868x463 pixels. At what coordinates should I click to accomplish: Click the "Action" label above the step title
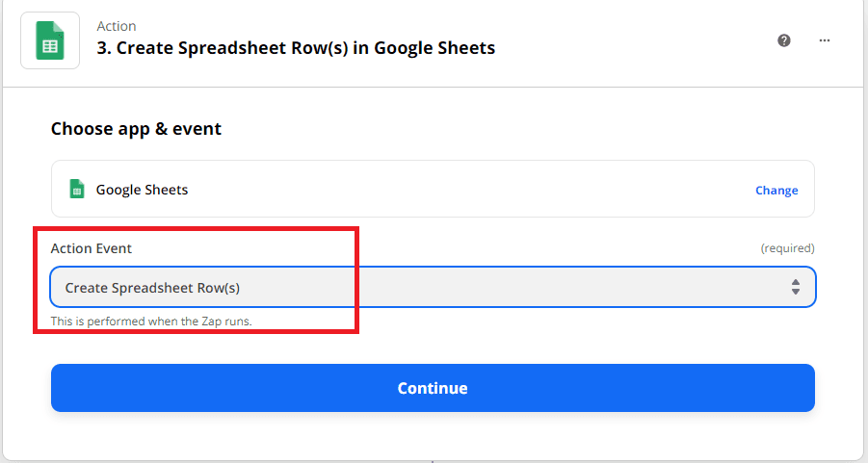click(x=117, y=26)
